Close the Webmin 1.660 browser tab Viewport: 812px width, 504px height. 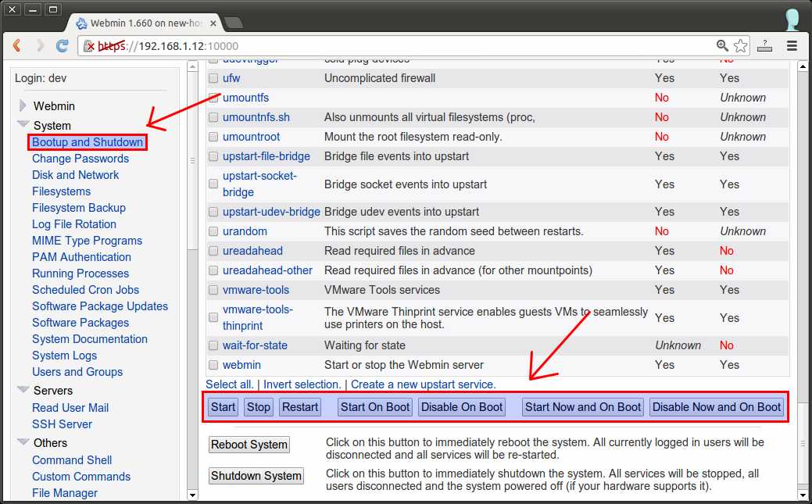pyautogui.click(x=213, y=23)
